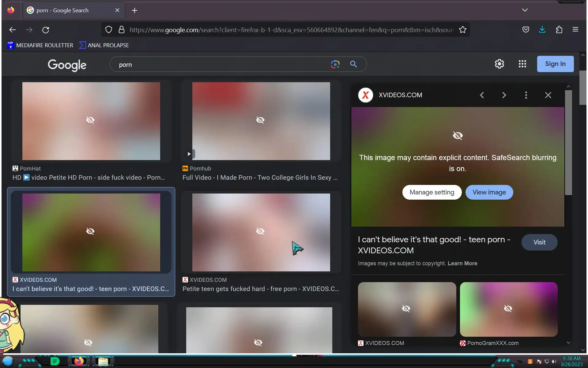Open the preview panel three-dot menu
This screenshot has height=368, width=588.
tap(526, 95)
